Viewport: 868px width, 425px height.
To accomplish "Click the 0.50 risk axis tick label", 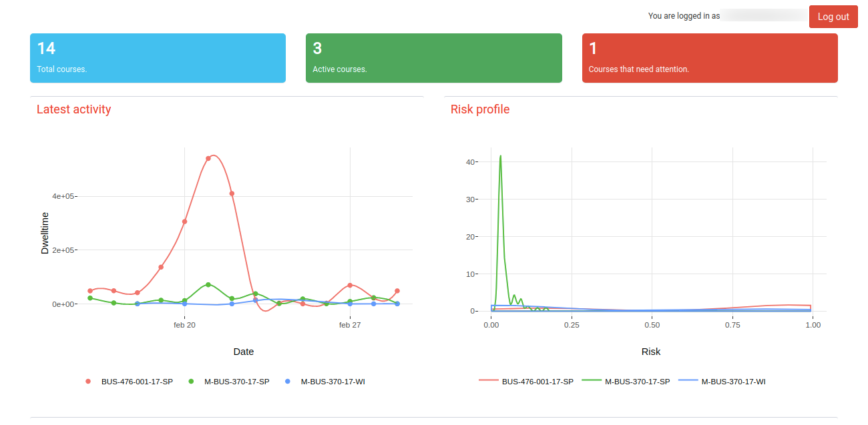I will (652, 325).
